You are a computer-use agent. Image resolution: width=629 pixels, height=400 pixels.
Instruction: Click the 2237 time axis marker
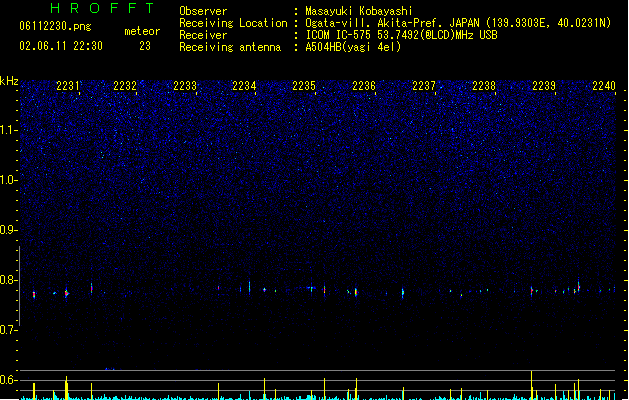point(424,86)
